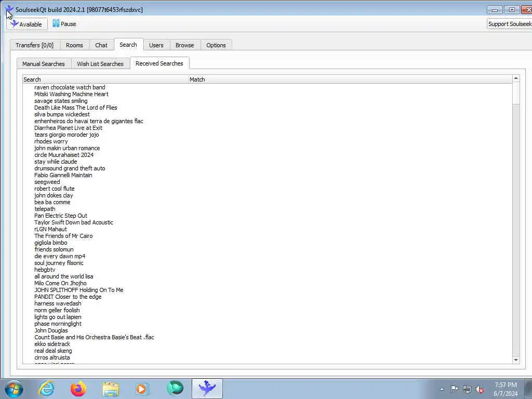Click the Pause button

point(64,24)
